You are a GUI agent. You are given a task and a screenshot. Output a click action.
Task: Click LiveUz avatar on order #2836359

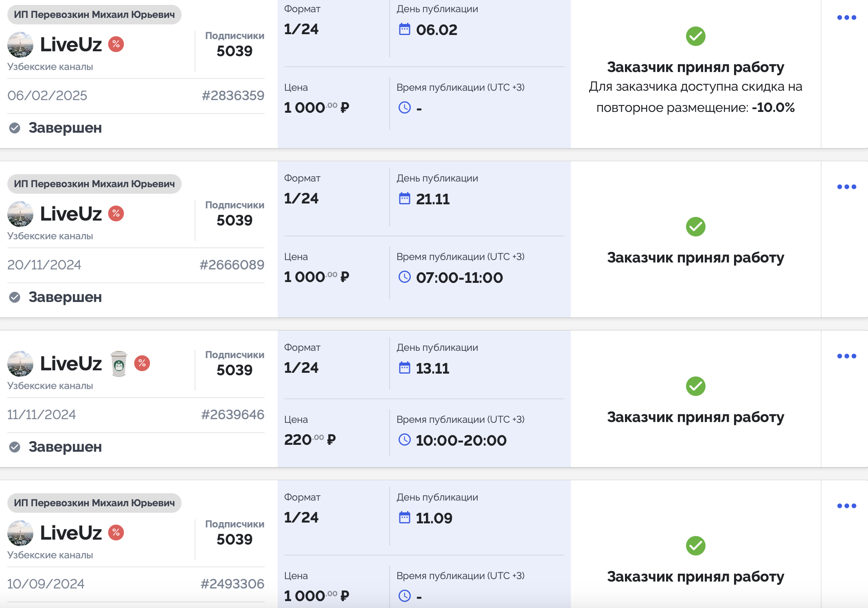coord(20,44)
